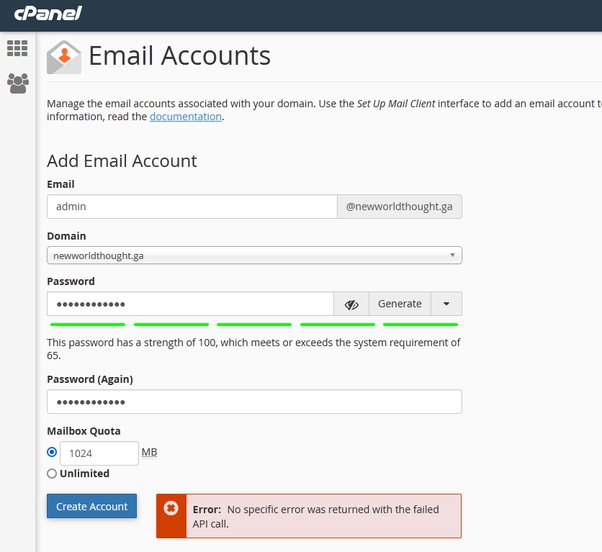
Task: Open the apps grid icon in sidebar
Action: coord(17,48)
